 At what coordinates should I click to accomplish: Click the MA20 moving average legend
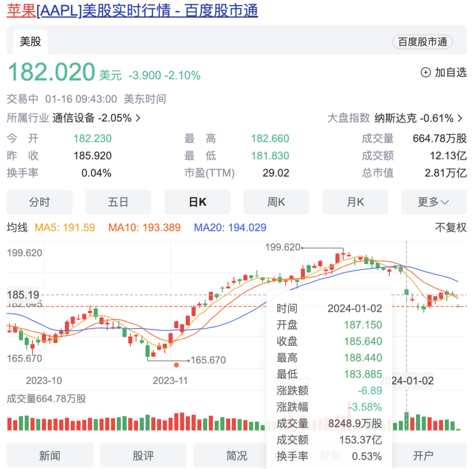pyautogui.click(x=230, y=228)
